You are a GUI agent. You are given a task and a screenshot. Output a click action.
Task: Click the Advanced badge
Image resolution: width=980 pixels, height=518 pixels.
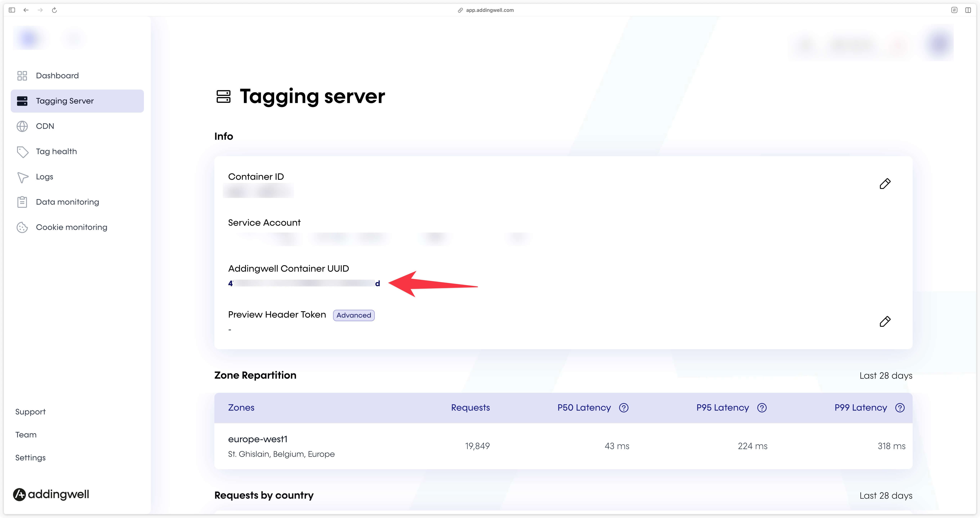[x=354, y=315]
